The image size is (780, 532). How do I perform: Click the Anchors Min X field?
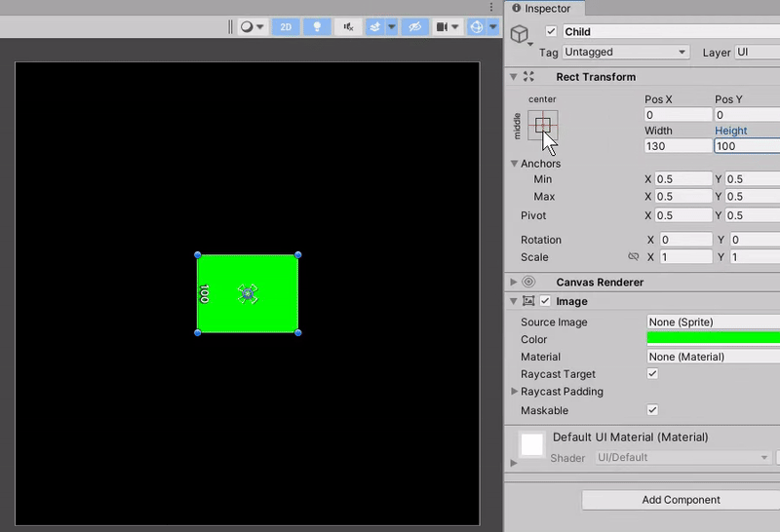coord(683,179)
